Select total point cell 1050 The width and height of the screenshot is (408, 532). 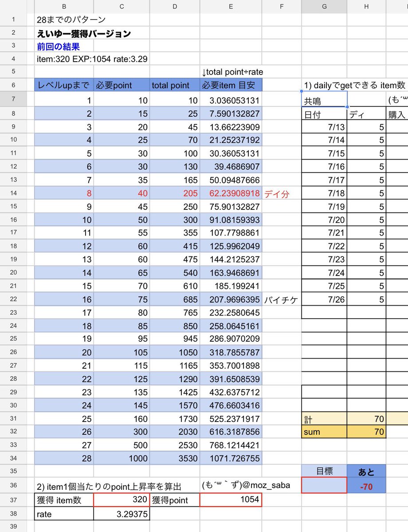click(175, 352)
